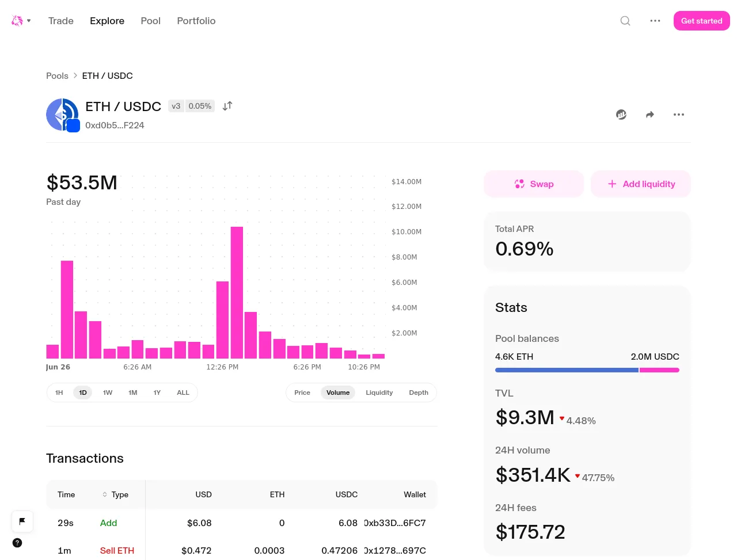Click the TVL value $9.3M
This screenshot has height=560, width=737.
(x=525, y=417)
